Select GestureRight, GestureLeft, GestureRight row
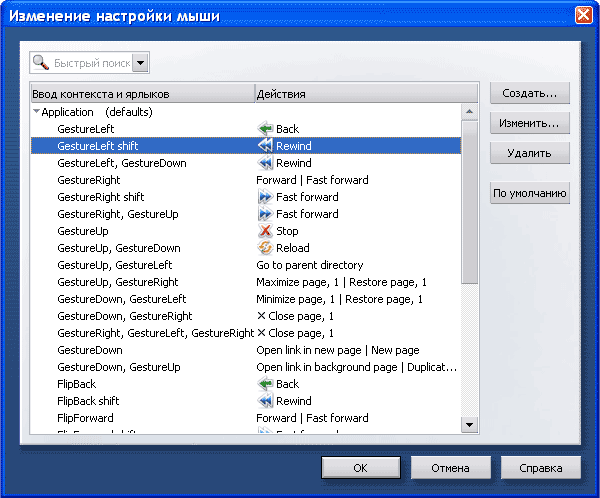 point(246,333)
